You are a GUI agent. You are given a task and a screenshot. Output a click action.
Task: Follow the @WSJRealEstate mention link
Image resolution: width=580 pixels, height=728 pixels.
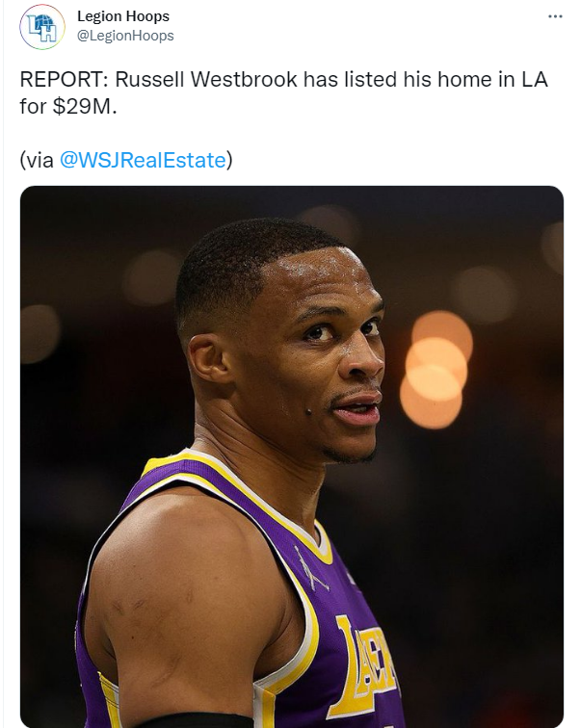pyautogui.click(x=143, y=160)
